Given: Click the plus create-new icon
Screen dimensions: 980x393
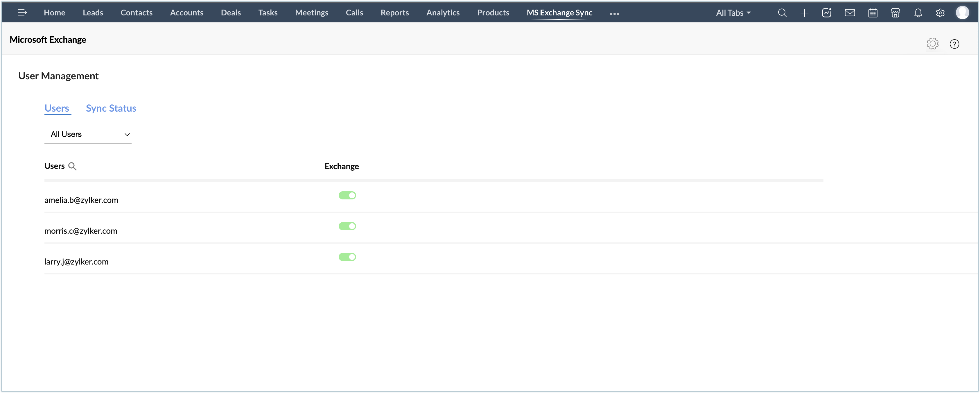Looking at the screenshot, I should click(804, 13).
